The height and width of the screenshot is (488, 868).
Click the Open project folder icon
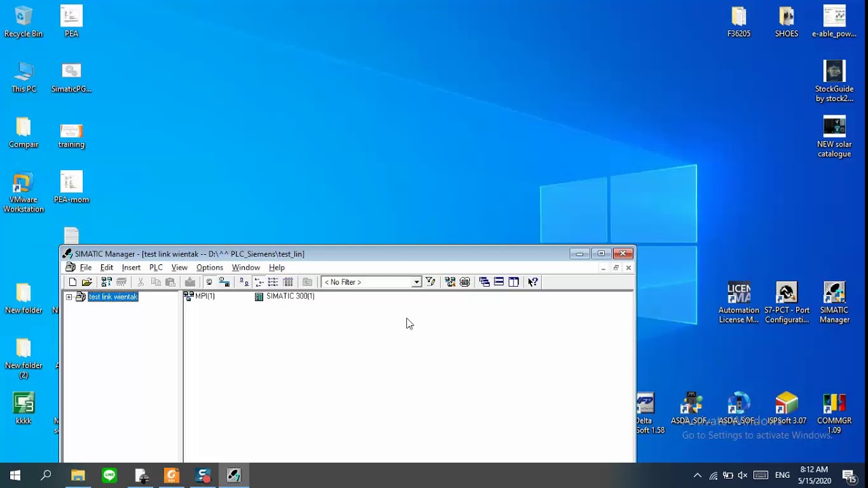(x=87, y=282)
